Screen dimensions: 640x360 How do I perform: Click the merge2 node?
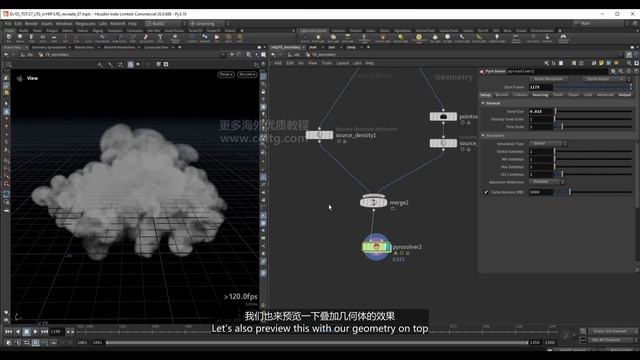click(x=373, y=202)
